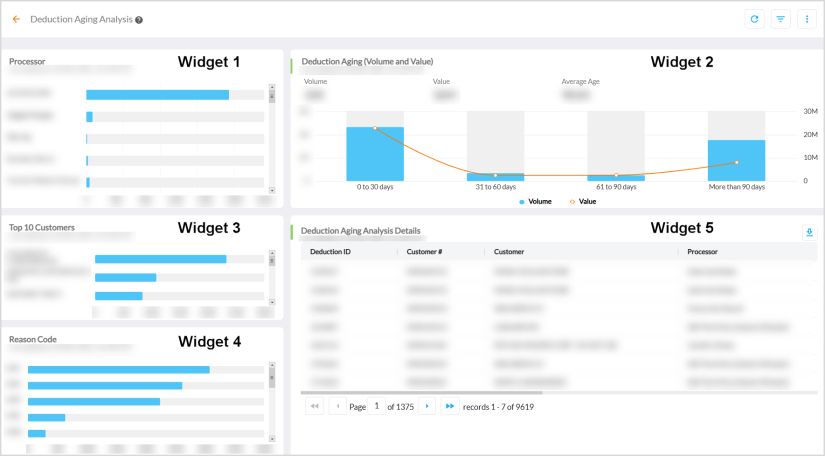The width and height of the screenshot is (825, 456).
Task: Sort by the Deduction ID column header
Action: pyautogui.click(x=330, y=252)
